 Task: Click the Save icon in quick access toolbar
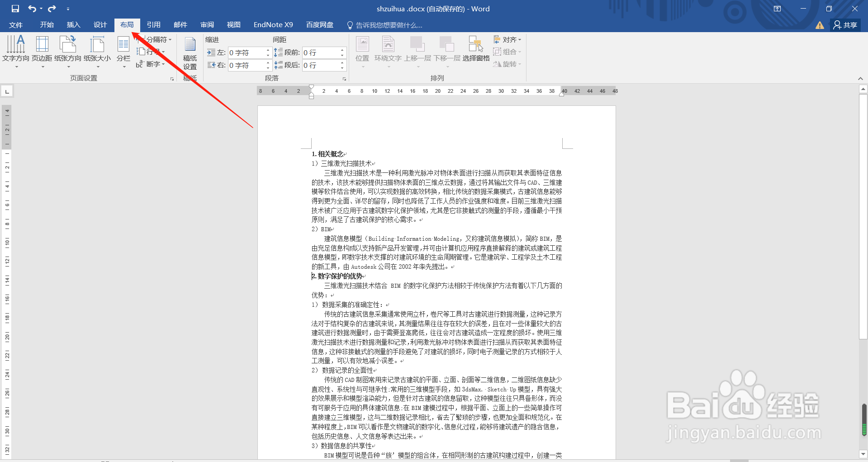pos(15,9)
